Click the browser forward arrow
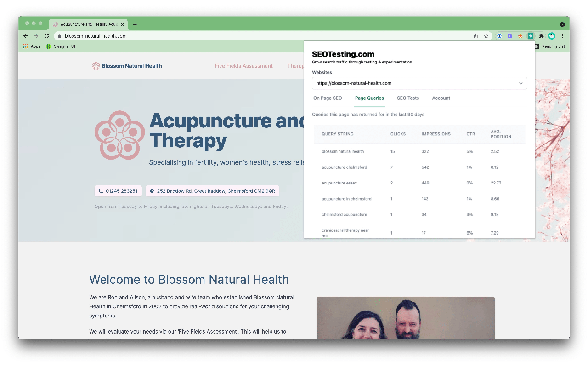 [x=36, y=36]
